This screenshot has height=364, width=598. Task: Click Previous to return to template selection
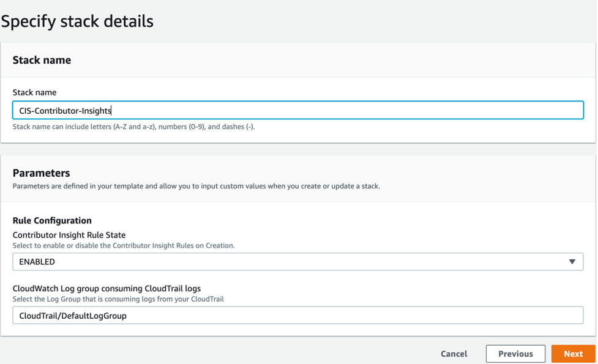tap(515, 354)
